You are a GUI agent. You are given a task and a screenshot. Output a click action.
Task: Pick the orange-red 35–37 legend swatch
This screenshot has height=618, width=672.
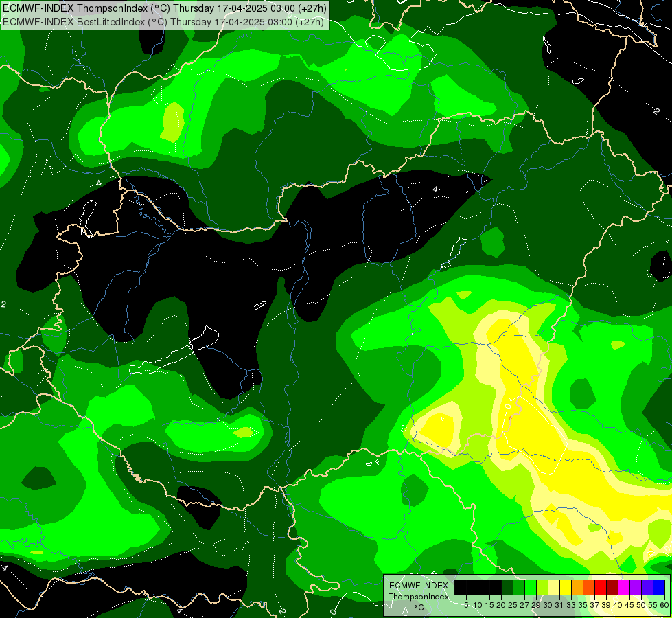pos(589,587)
